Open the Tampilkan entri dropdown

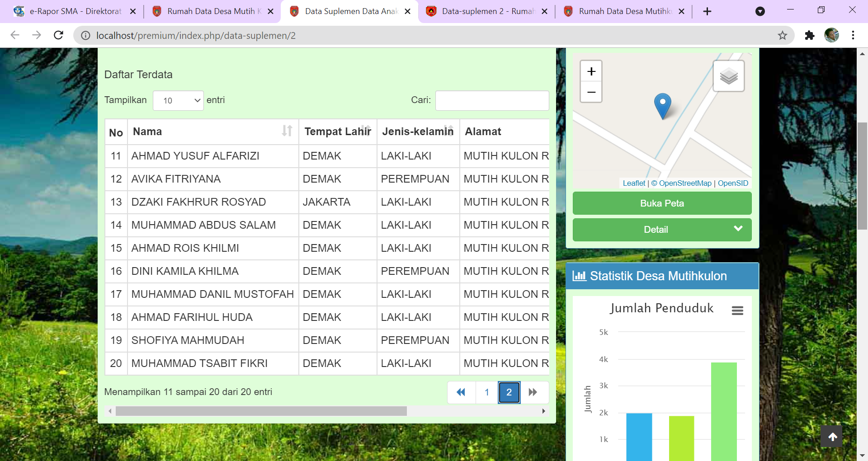(178, 100)
